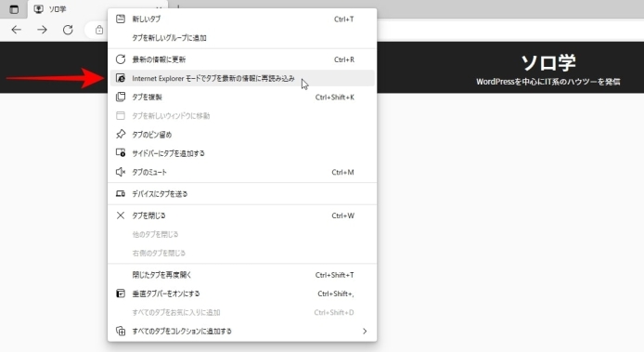644x352 pixels.
Task: Click the sidebar add icon
Action: (x=121, y=153)
